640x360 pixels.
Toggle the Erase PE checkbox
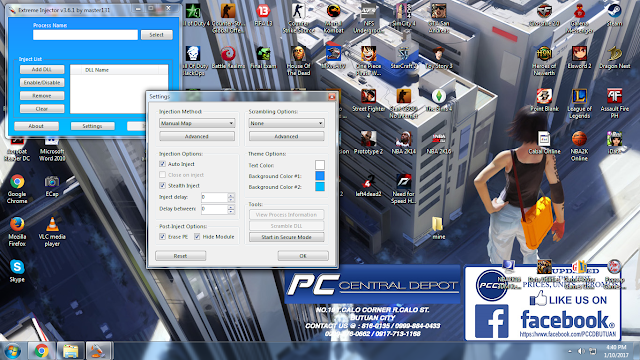162,236
